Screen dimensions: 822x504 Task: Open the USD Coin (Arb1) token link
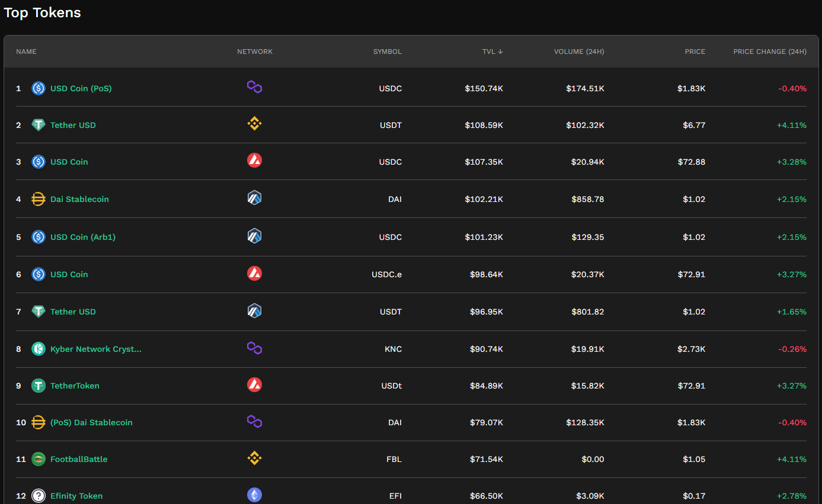(83, 237)
